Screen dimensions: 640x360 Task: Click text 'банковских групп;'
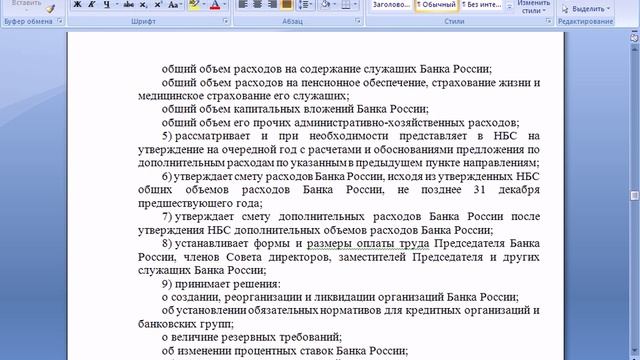(186, 324)
